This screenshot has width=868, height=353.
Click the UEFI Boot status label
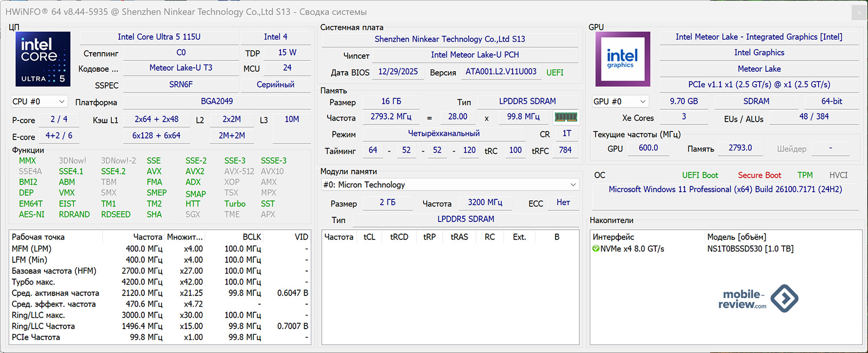[x=700, y=175]
